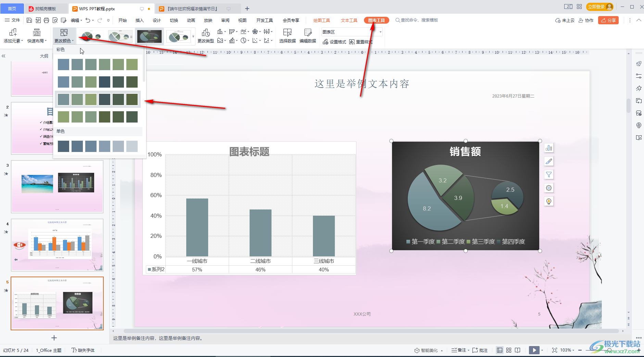Click the Collaborate (协作) button
The width and height of the screenshot is (644, 357).
point(586,20)
